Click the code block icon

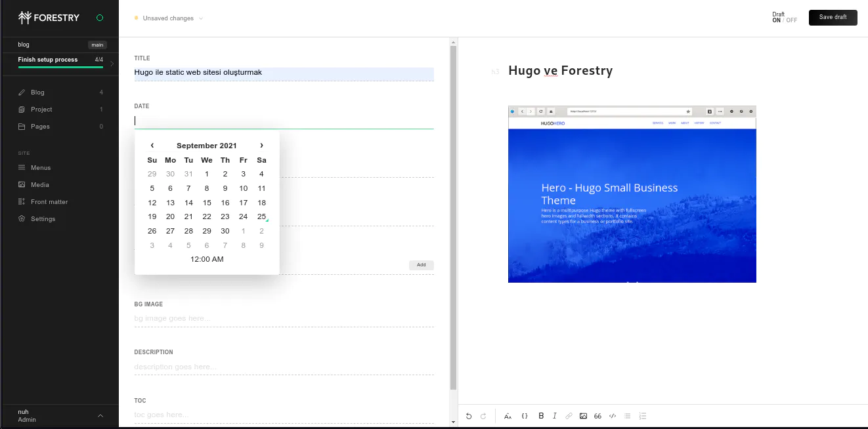613,416
